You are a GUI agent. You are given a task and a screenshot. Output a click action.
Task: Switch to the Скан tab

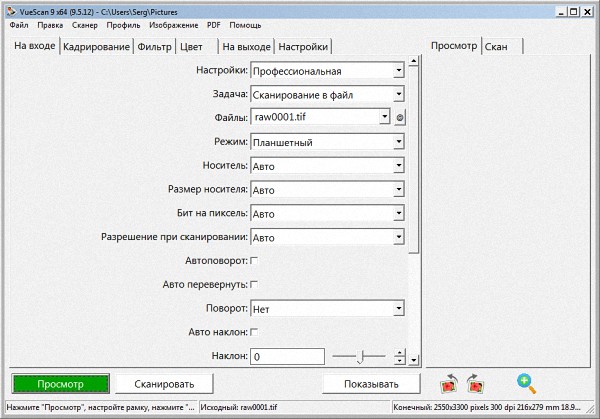(x=497, y=47)
